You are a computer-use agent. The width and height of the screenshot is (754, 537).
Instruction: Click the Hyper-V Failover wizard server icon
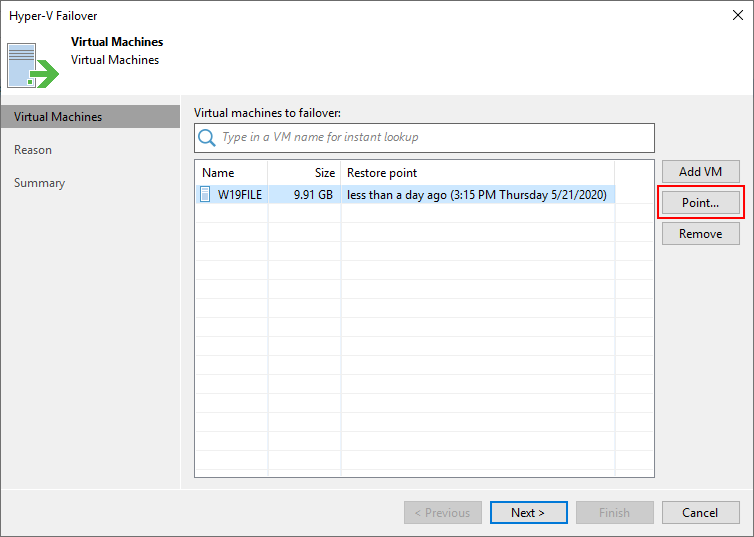(x=33, y=65)
